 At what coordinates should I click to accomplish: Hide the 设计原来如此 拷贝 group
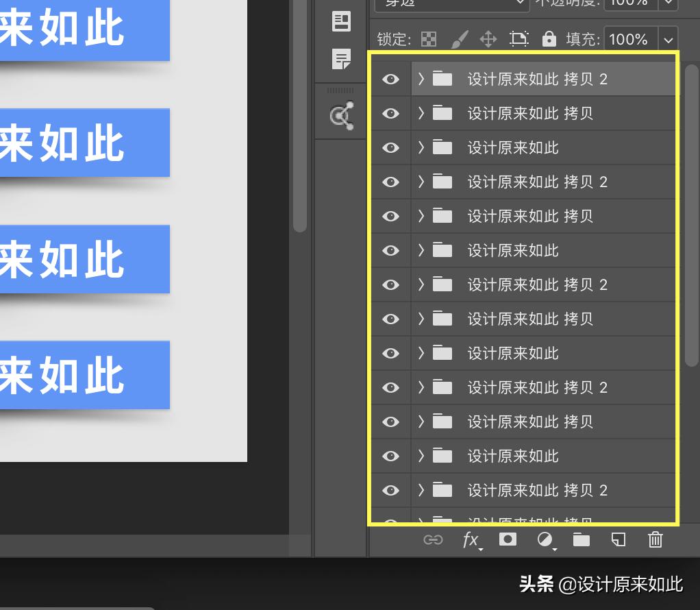390,113
